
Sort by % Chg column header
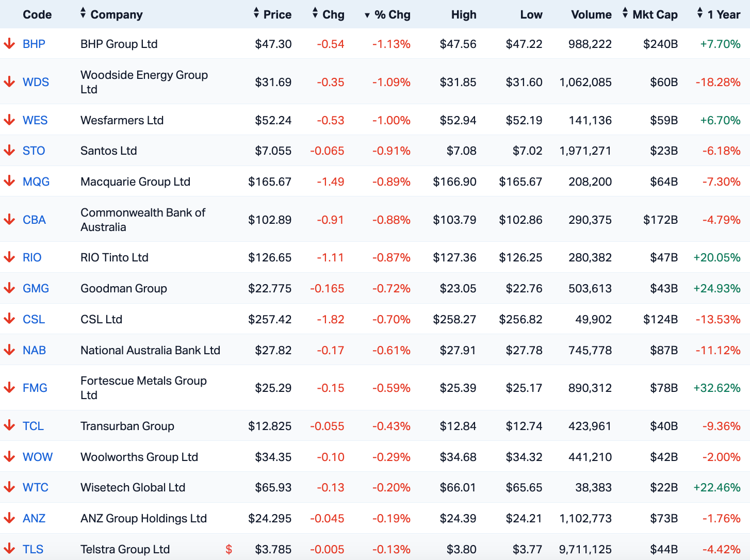(387, 14)
